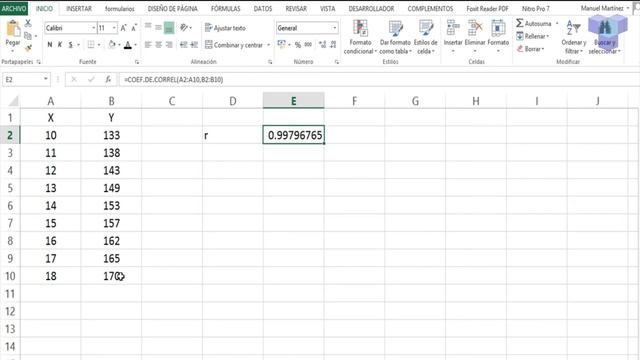Viewport: 640px width, 360px height.
Task: Switch to the FÓRMULAS tab
Action: tap(225, 8)
